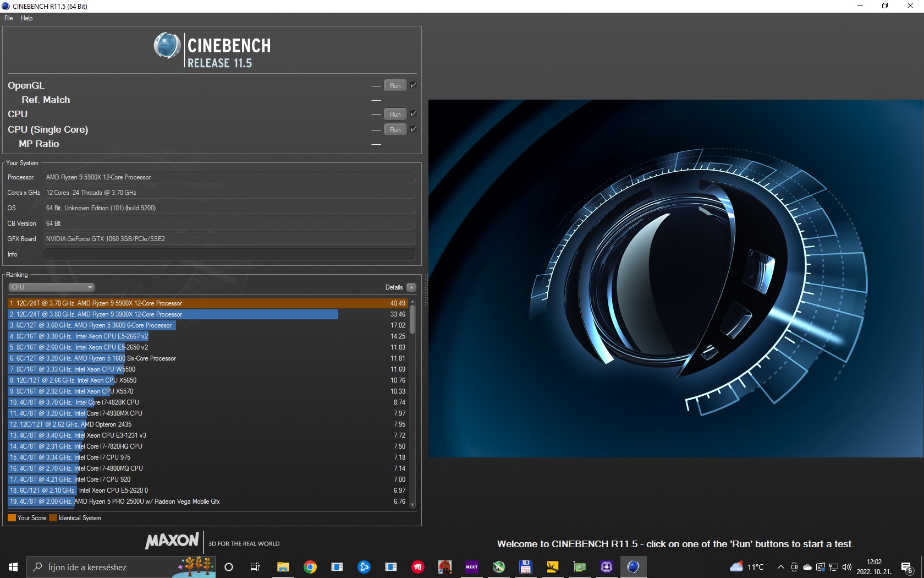Click the taskbar search box
The width and height of the screenshot is (924, 578).
(121, 567)
